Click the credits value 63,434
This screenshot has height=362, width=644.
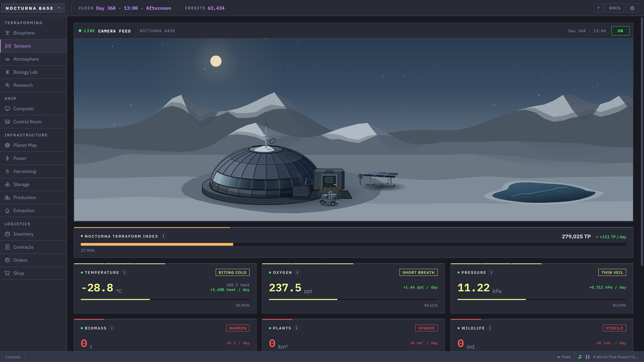(216, 8)
